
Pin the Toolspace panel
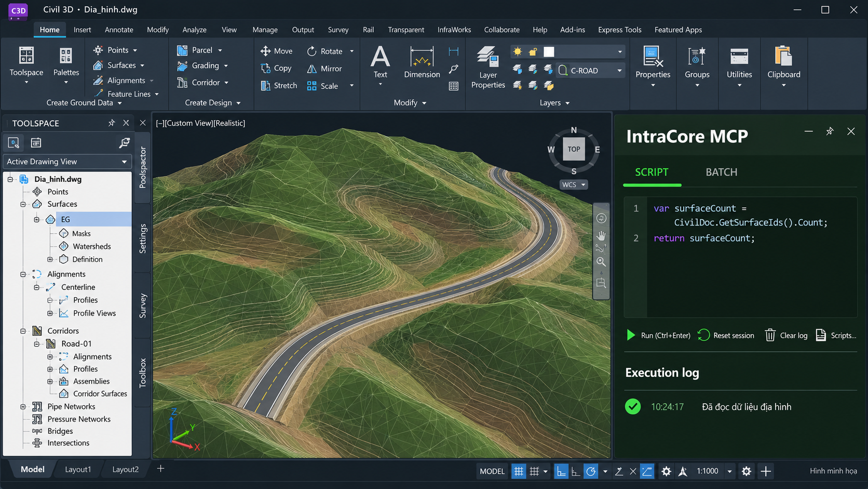point(112,123)
